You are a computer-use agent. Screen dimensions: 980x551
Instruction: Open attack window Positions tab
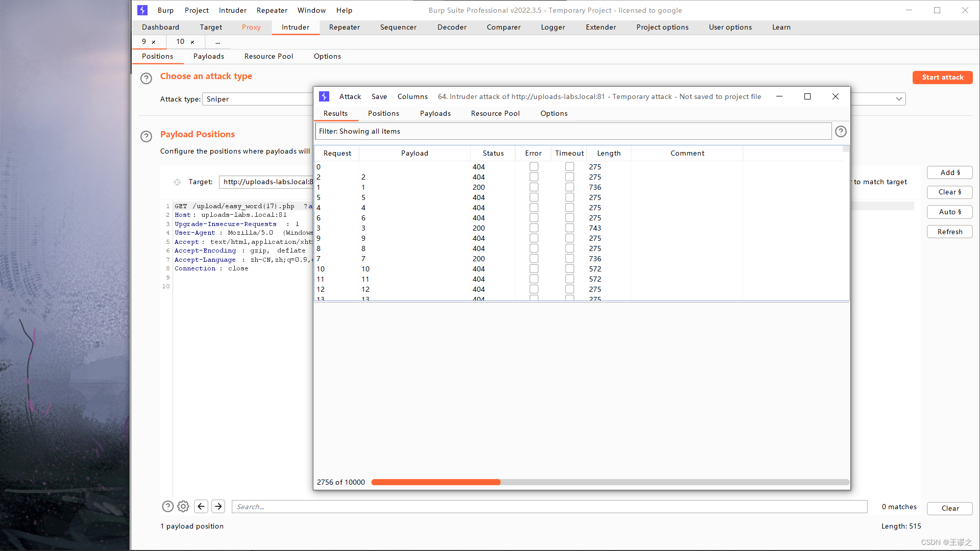tap(383, 113)
